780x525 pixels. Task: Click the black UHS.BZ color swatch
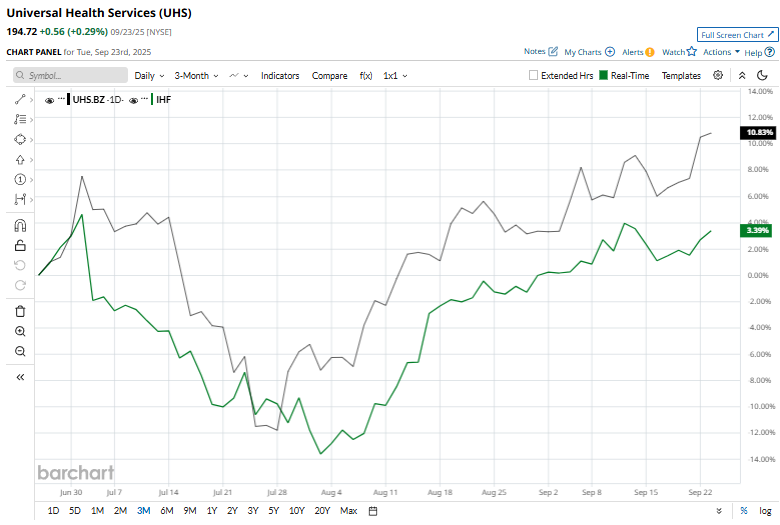(69, 100)
